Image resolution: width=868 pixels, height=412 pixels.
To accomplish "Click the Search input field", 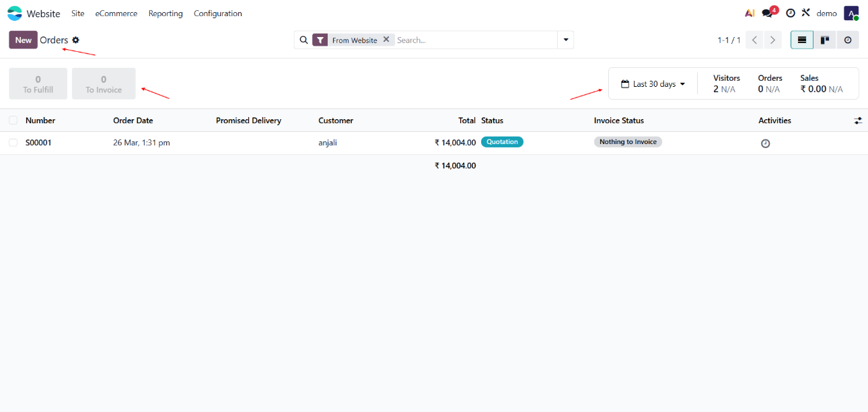I will click(x=474, y=40).
